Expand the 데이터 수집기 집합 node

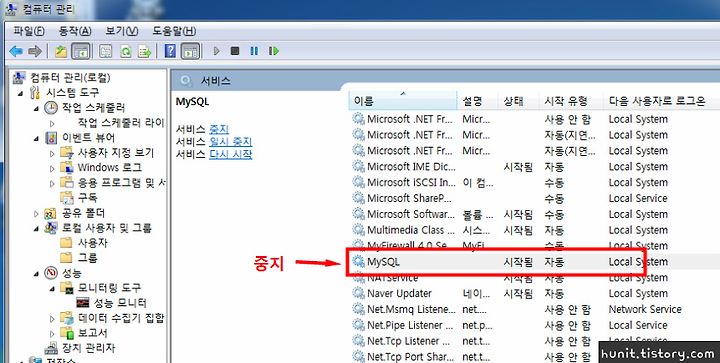[52, 318]
